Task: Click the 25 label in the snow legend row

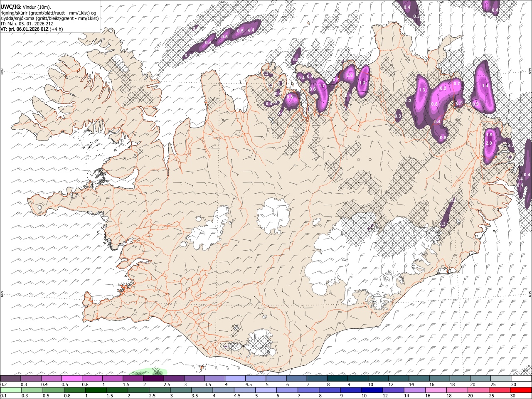Action: click(x=493, y=384)
